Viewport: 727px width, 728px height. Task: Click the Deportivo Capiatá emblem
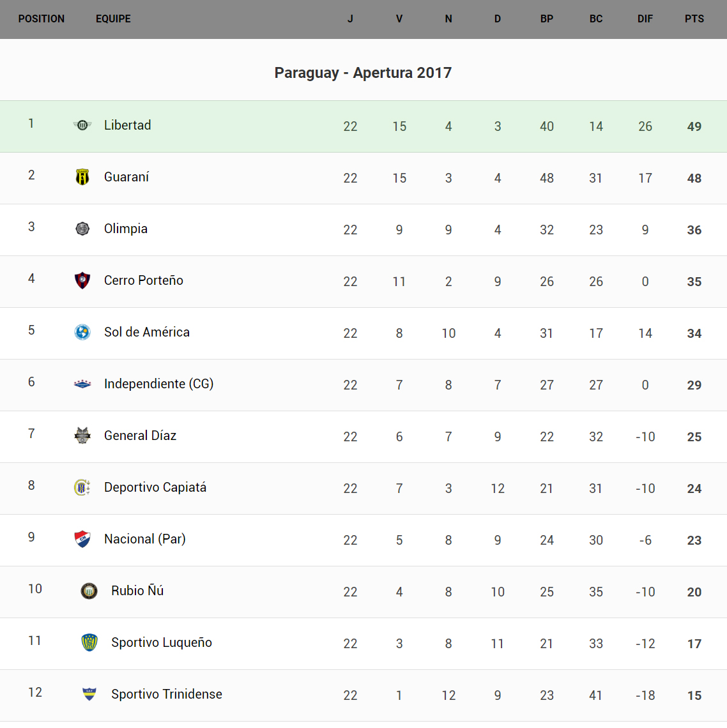(x=82, y=487)
